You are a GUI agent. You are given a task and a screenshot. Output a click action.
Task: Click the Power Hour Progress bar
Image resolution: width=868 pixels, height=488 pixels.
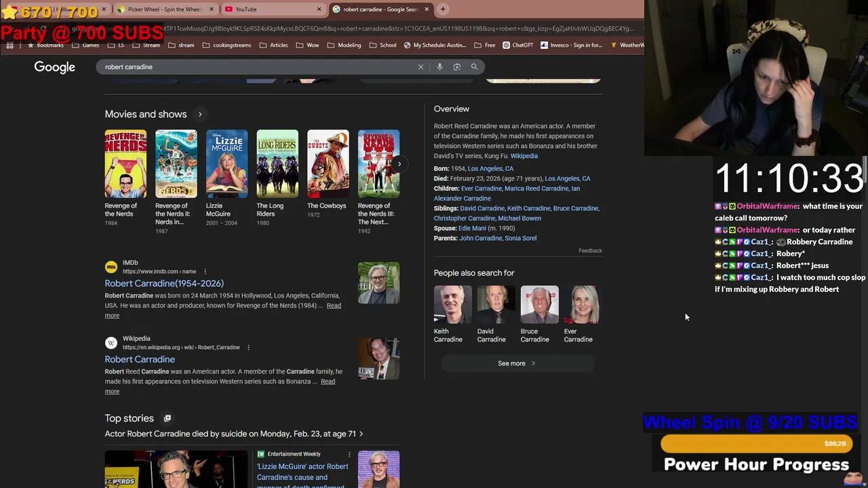point(757,444)
